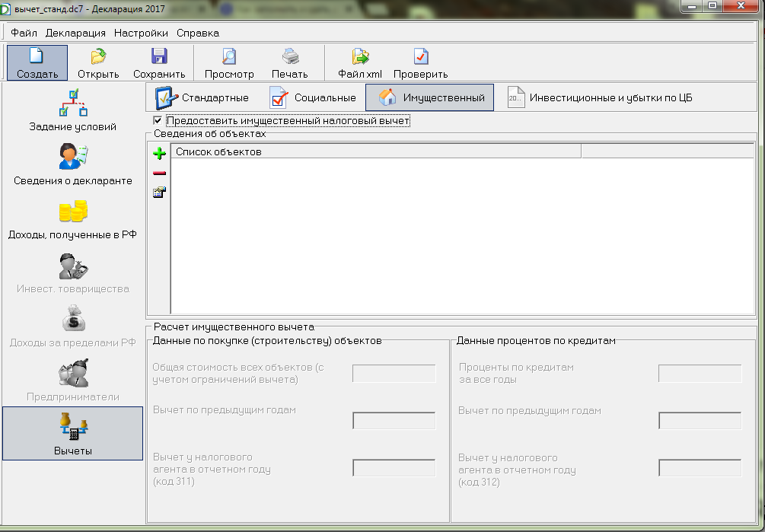Open the Справка menu
This screenshot has height=532, width=765.
coord(198,33)
